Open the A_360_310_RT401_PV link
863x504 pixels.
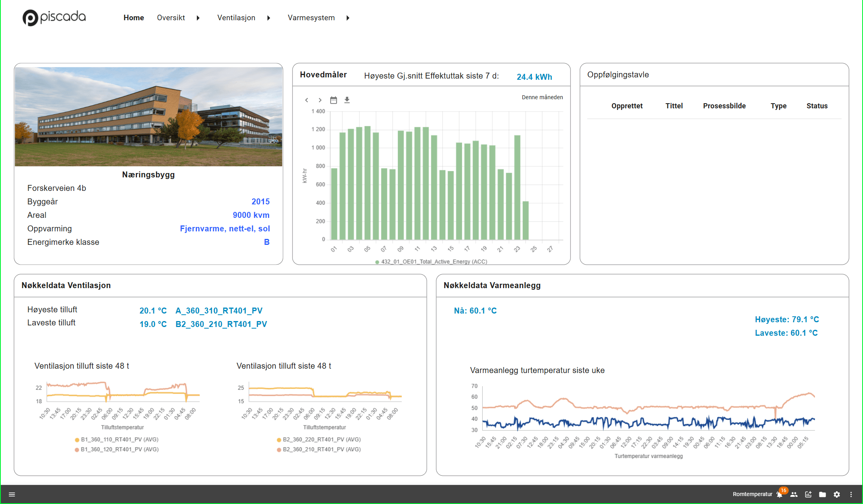click(x=219, y=311)
